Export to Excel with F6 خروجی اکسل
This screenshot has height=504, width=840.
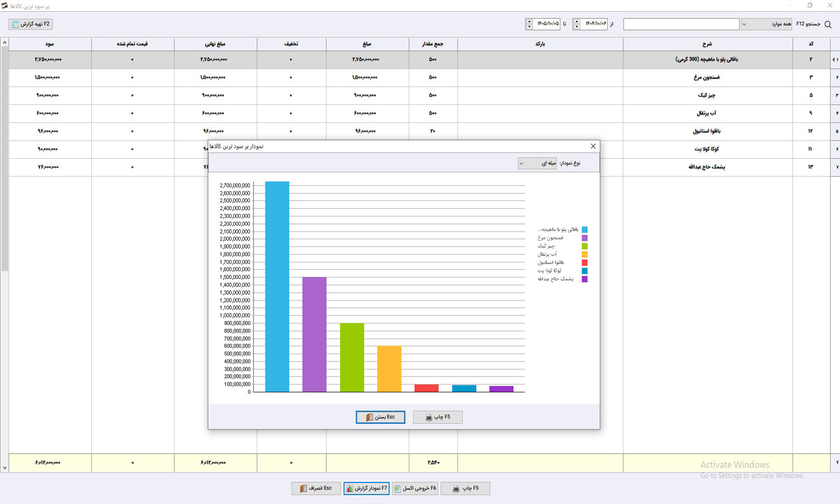tap(415, 489)
